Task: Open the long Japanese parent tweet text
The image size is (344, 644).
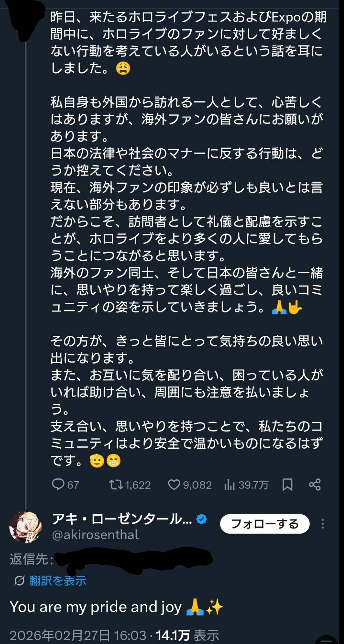Action: 187,239
